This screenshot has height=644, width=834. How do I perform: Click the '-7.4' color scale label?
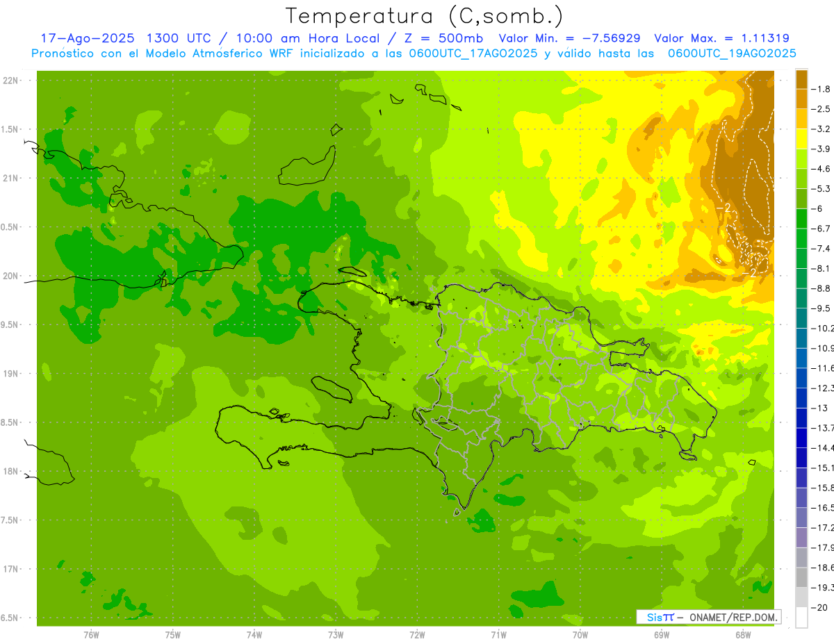[821, 248]
